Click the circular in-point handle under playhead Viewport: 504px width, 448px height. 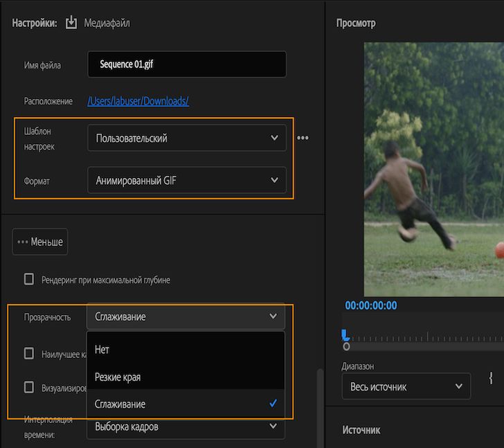pos(346,346)
